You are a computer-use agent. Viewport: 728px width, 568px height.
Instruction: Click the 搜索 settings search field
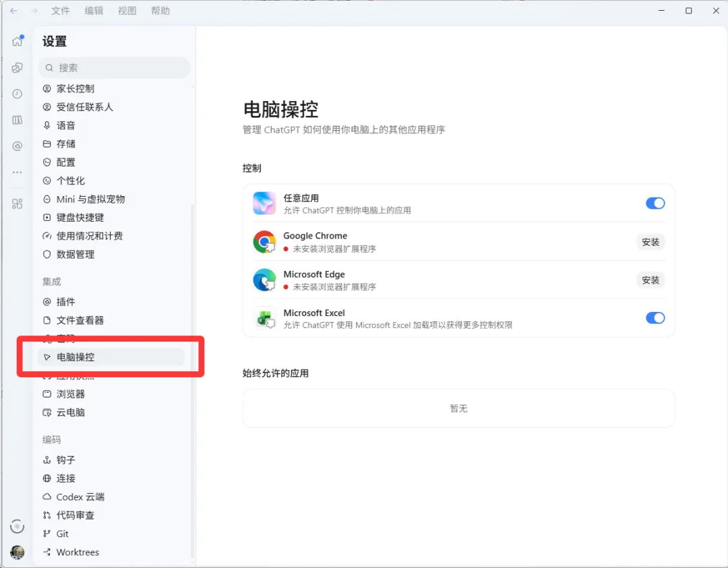(114, 68)
